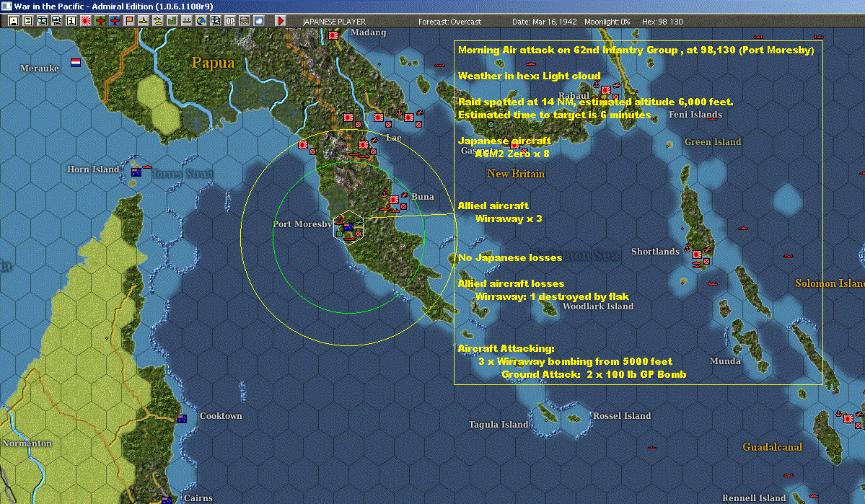Open the globe toolbar icon
The image size is (865, 504).
[201, 21]
